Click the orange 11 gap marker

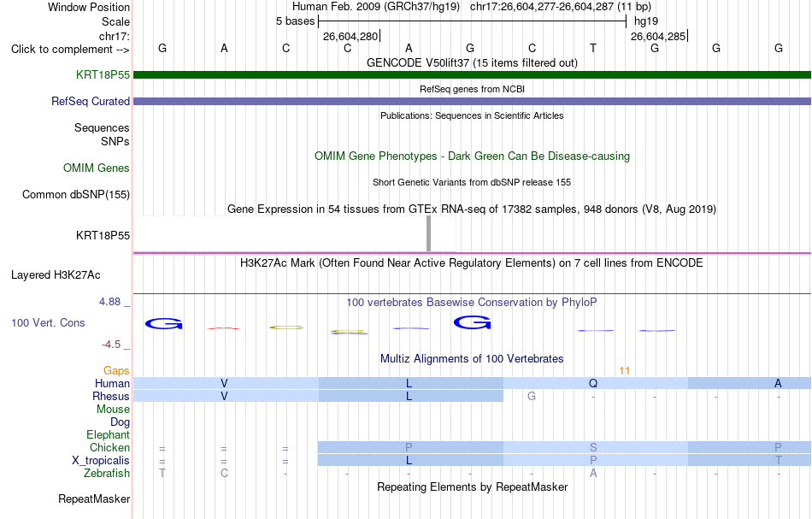[625, 371]
